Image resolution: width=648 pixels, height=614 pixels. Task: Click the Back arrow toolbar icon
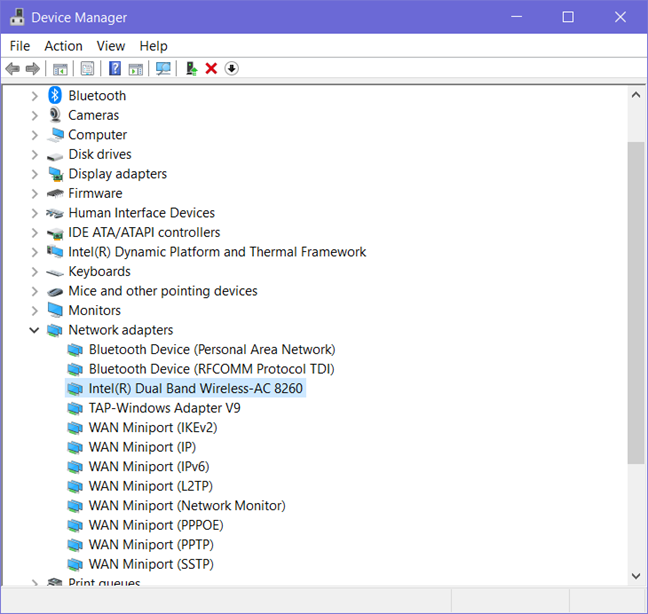[13, 69]
